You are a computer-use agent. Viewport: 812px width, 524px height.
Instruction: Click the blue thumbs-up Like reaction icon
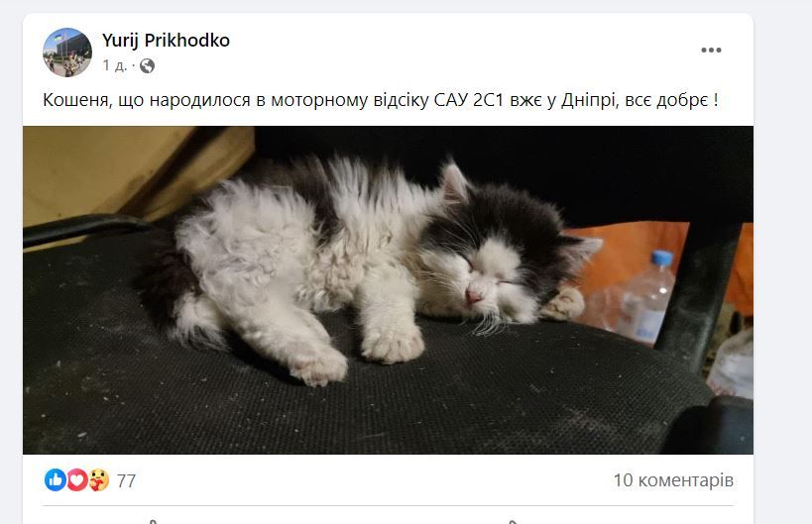tap(55, 480)
